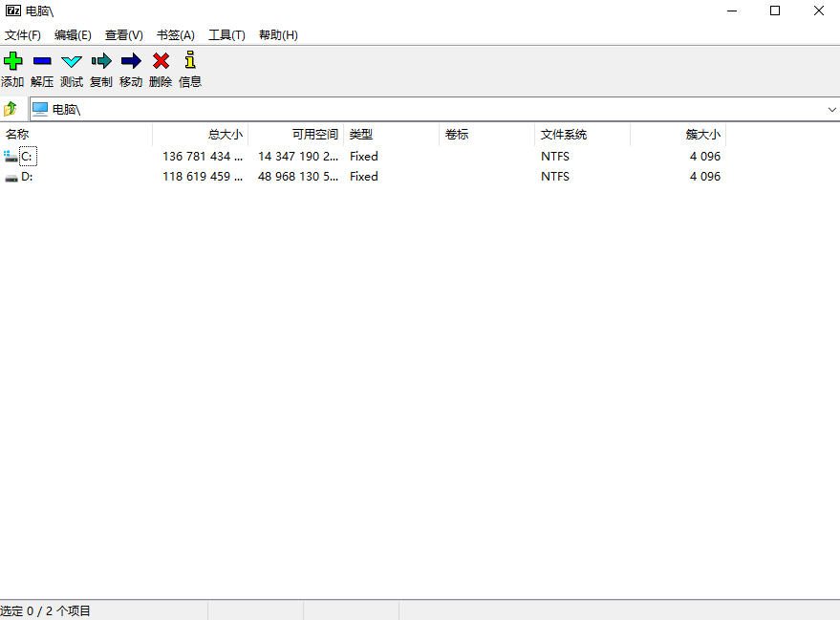Screen dimensions: 840x620
Task: Maximize the 7-Zip window
Action: (775, 11)
